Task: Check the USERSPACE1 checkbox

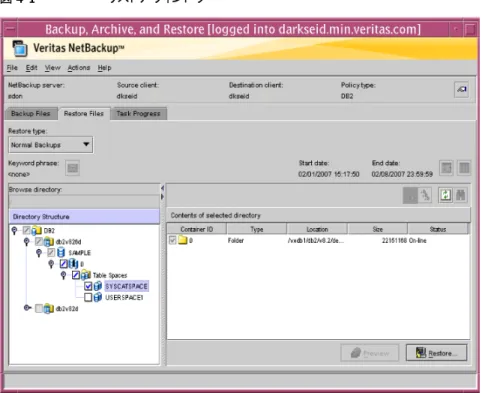Action: coord(88,297)
